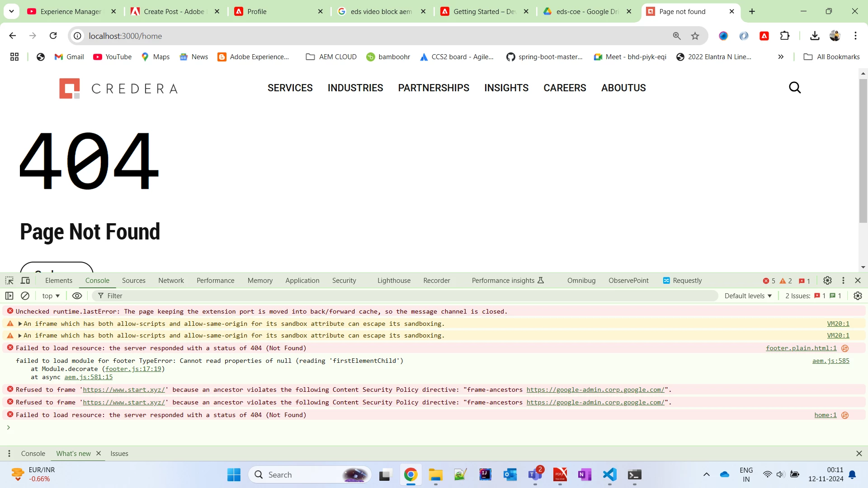Click the page's vertical scrollbar thumb
Screen dimensions: 868x488
863,151
